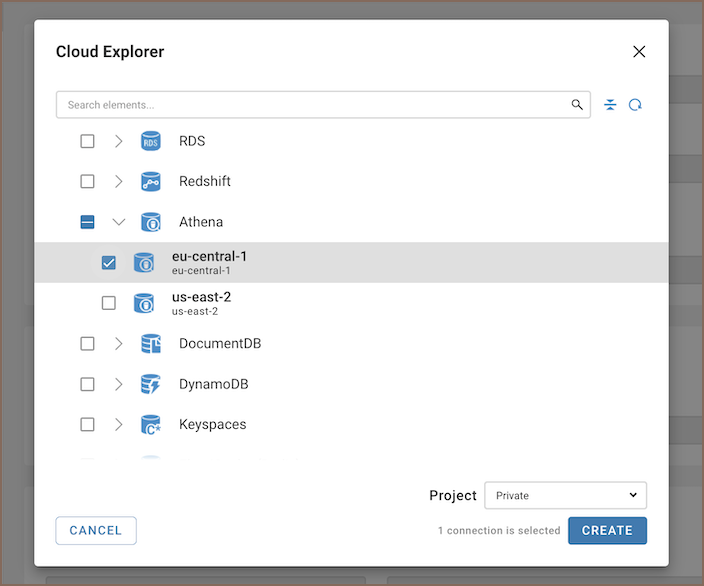Click the Redshift service icon
Image resolution: width=704 pixels, height=586 pixels.
click(x=151, y=182)
